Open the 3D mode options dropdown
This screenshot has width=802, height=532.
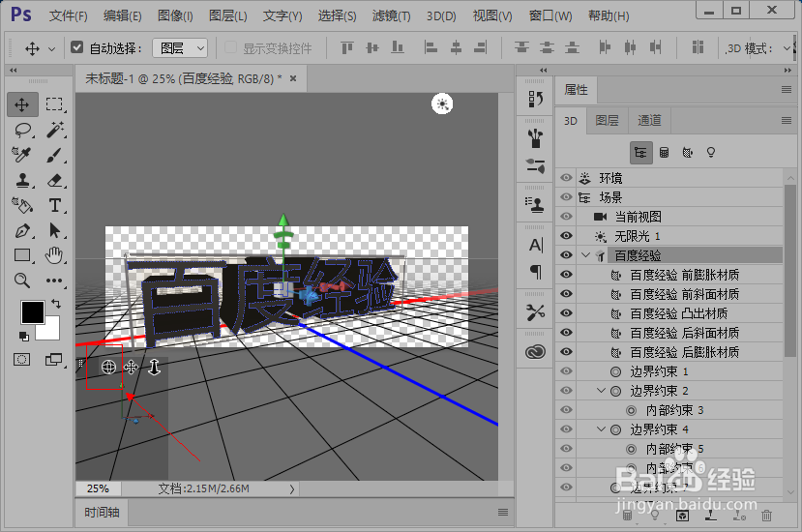(x=787, y=48)
